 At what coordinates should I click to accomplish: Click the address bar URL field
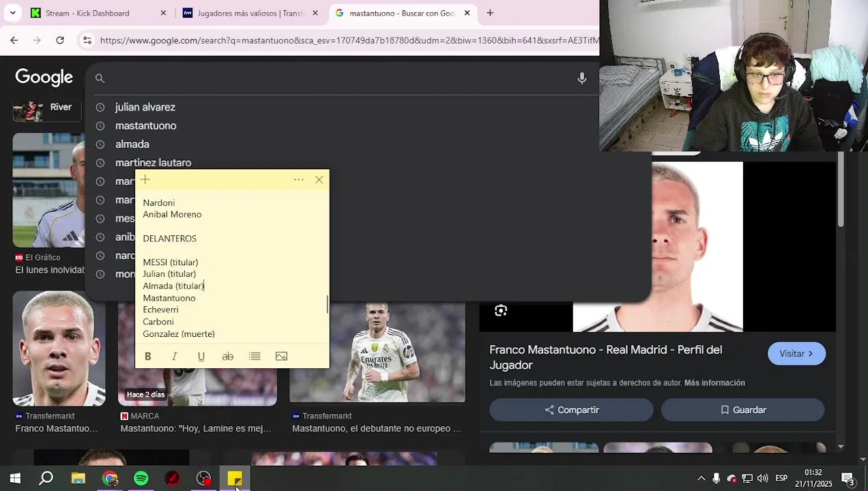(x=348, y=40)
